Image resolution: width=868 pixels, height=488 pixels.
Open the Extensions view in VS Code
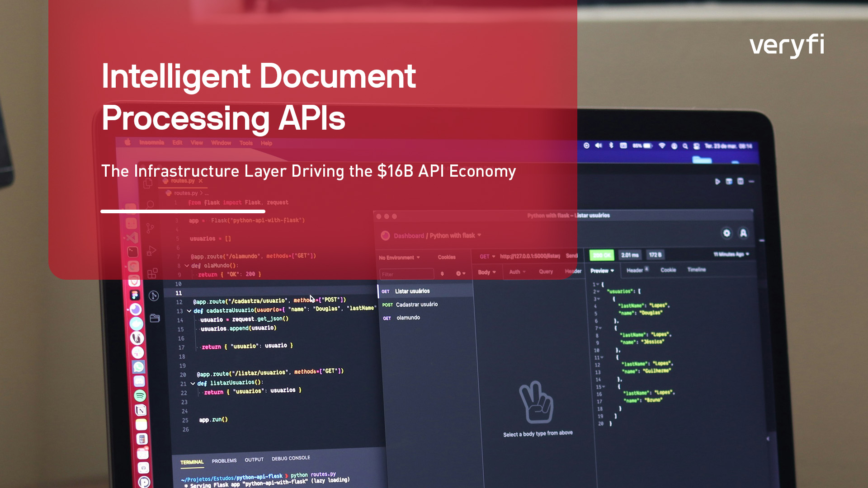coord(152,273)
